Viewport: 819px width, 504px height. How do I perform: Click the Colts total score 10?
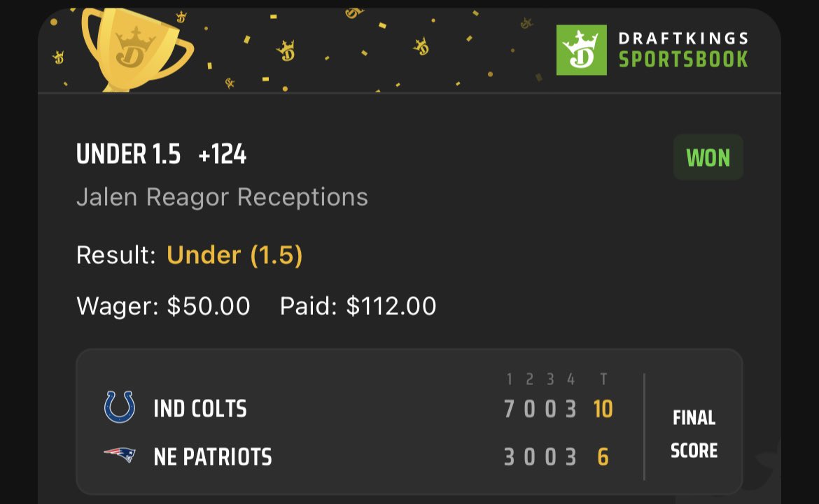[x=603, y=409]
